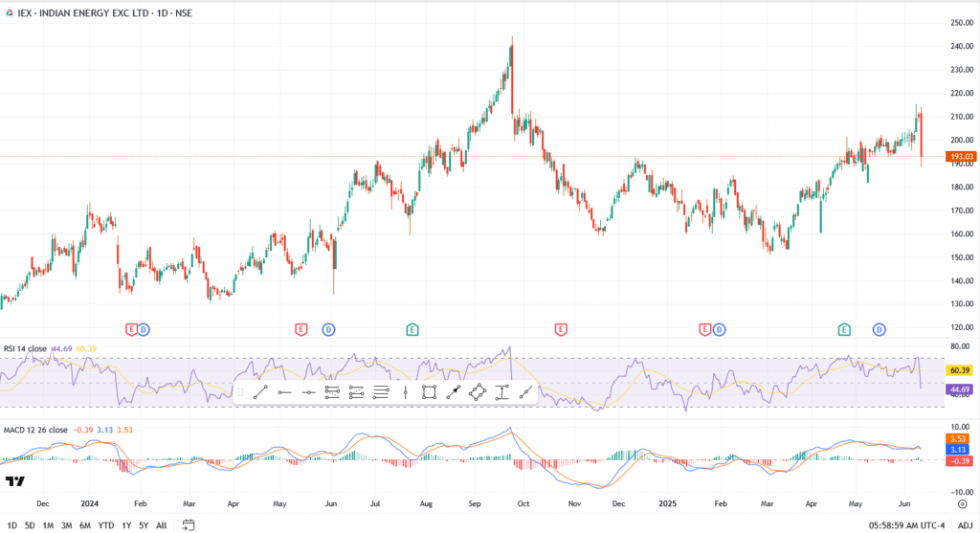Image resolution: width=980 pixels, height=533 pixels.
Task: Switch to the YTD date range
Action: coord(106,525)
